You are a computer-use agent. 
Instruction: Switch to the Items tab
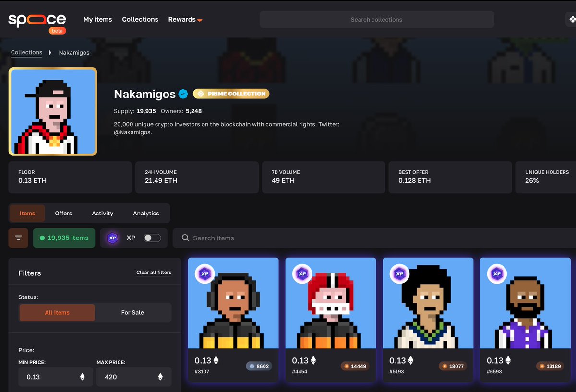click(27, 214)
